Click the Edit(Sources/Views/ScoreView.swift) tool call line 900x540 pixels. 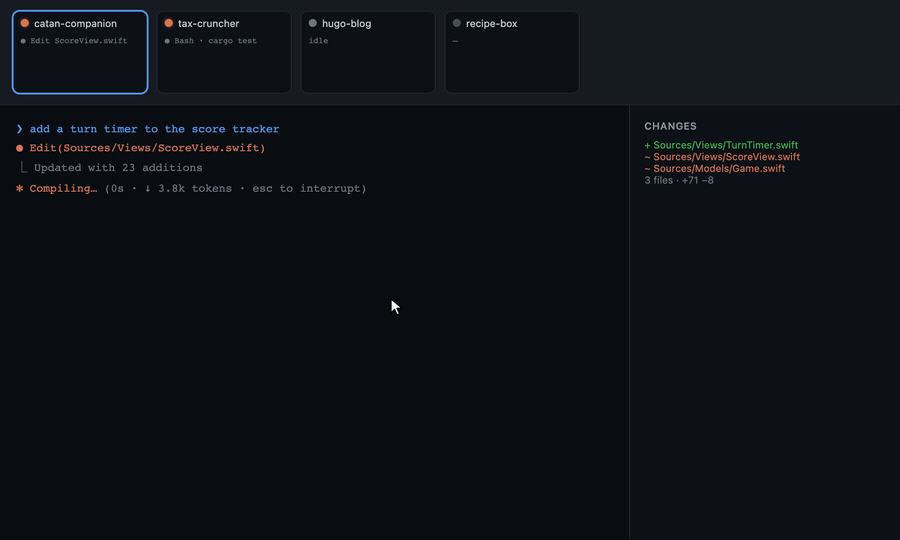coord(148,148)
